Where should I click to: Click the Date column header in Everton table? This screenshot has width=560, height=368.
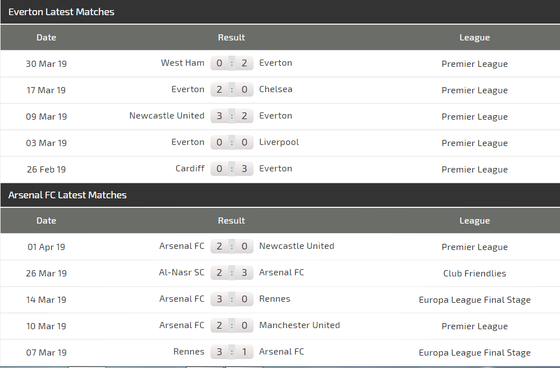click(x=46, y=38)
